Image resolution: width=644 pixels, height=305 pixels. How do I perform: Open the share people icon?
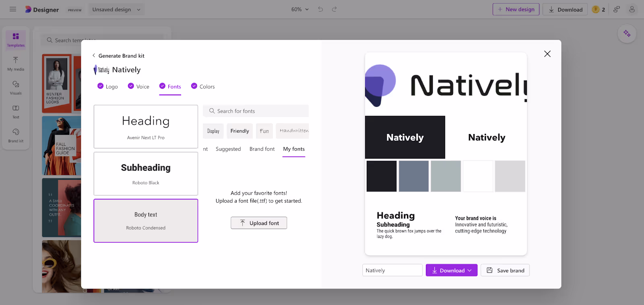coord(617,9)
